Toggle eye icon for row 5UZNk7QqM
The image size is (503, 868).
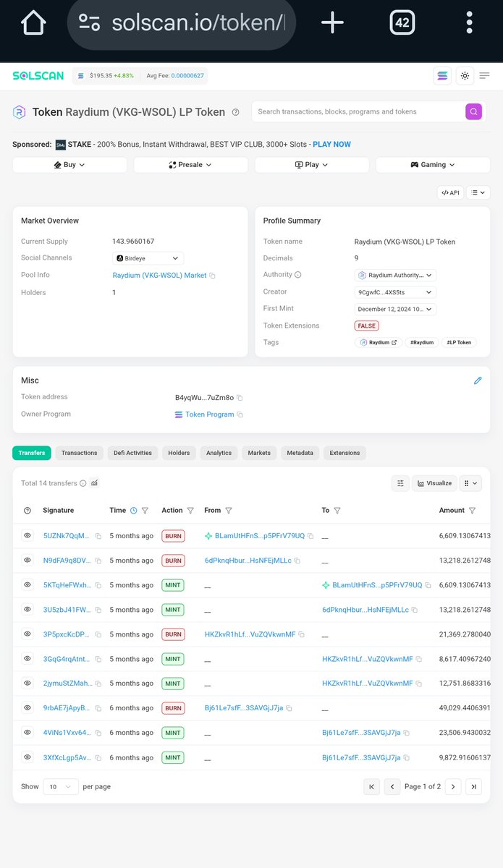point(28,536)
